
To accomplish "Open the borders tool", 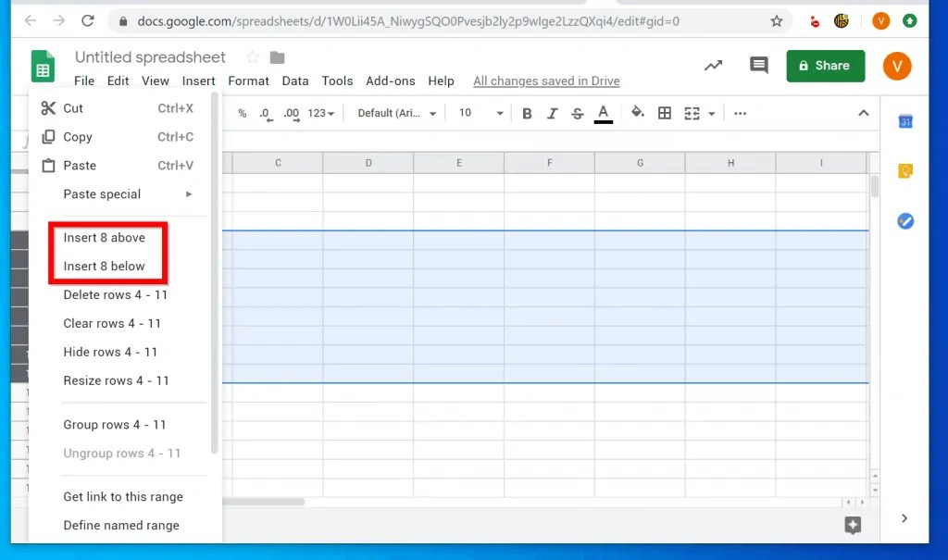I will pos(664,112).
